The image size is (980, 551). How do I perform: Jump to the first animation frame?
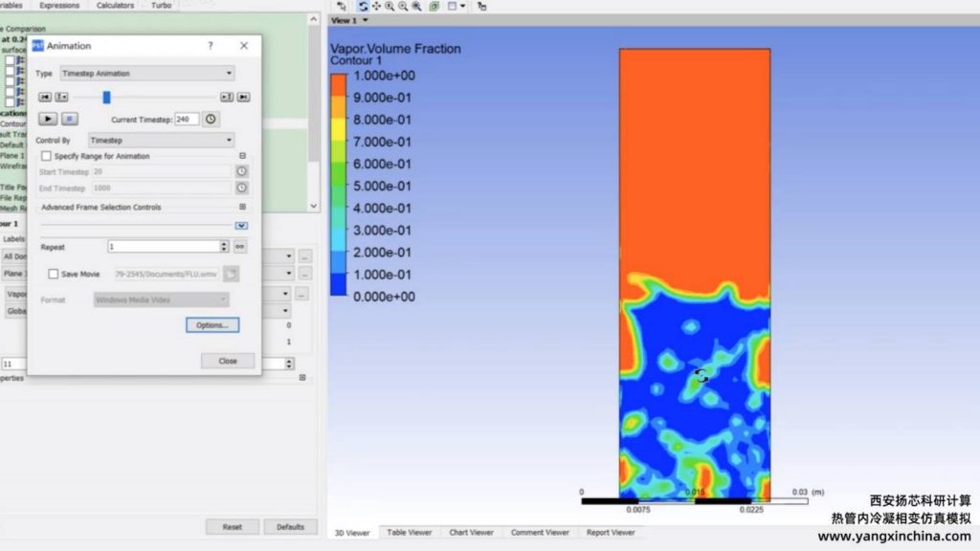pos(44,97)
